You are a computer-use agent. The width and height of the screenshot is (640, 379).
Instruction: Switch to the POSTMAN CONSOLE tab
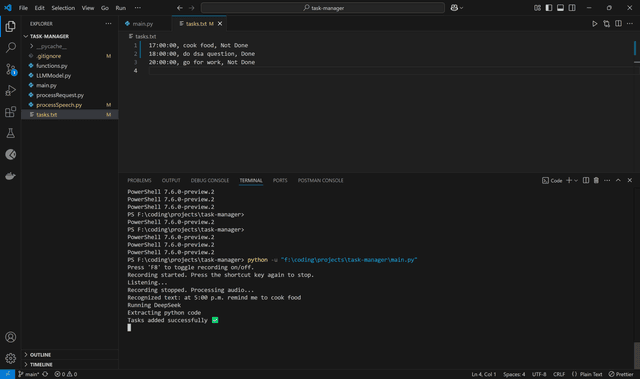click(x=320, y=180)
